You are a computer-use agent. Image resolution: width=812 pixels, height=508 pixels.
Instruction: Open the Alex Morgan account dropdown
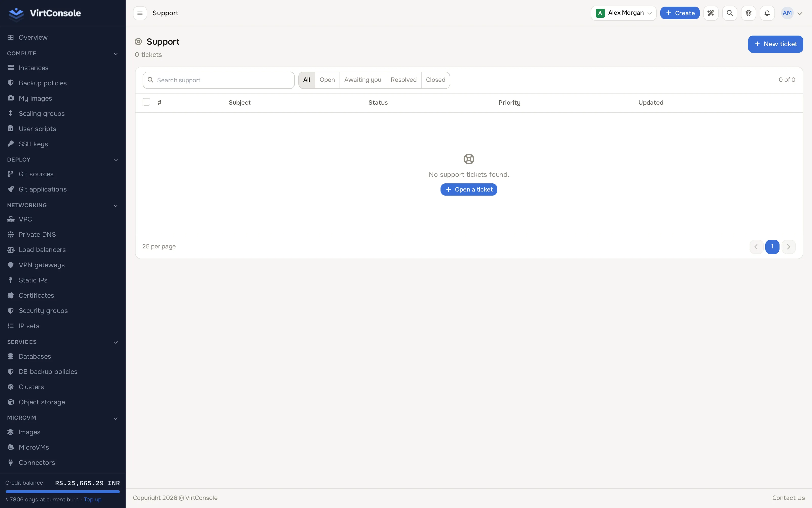pos(623,13)
